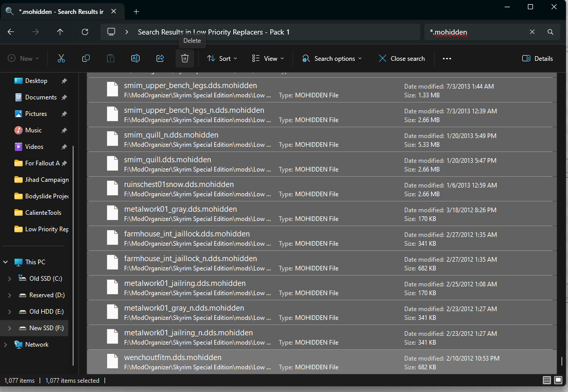The height and width of the screenshot is (392, 568).
Task: Click Close search button
Action: pyautogui.click(x=402, y=58)
